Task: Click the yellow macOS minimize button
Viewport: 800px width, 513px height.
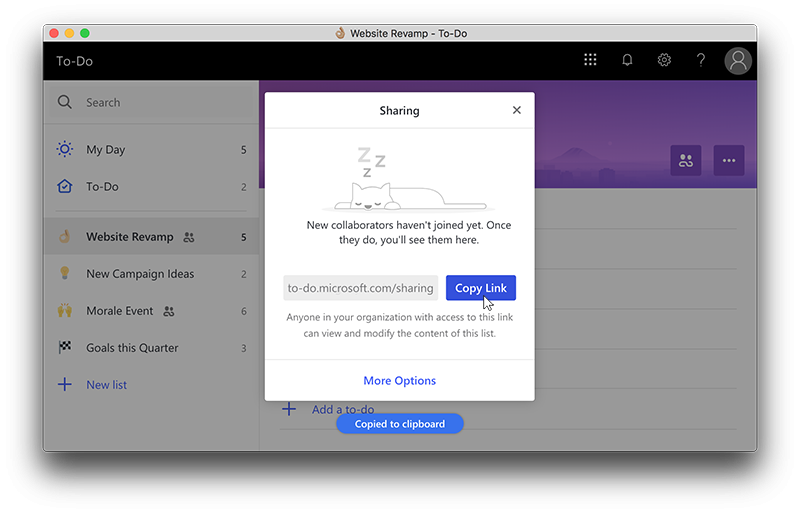Action: (69, 33)
